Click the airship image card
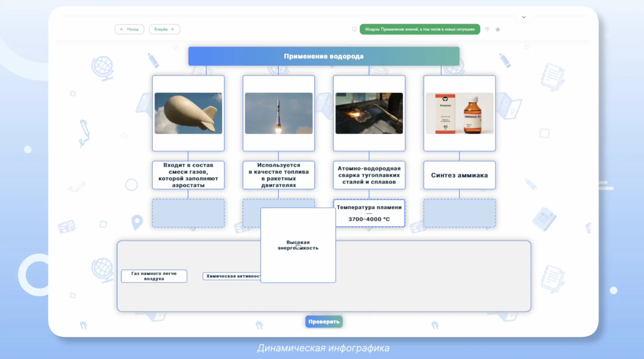644x359 pixels. pos(188,113)
